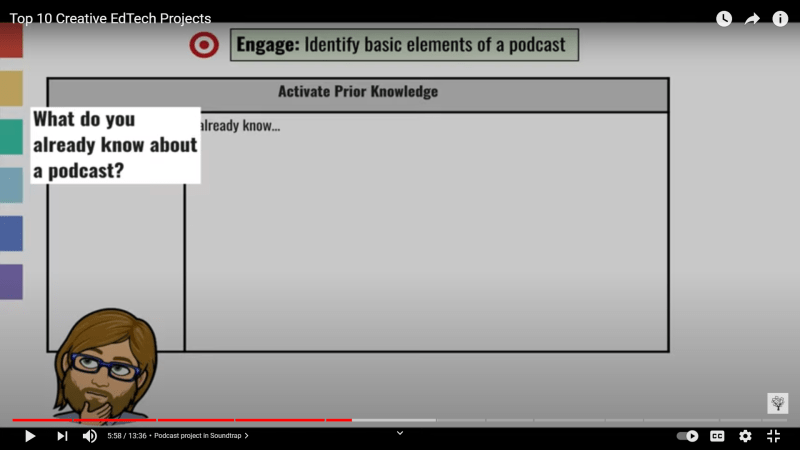This screenshot has width=800, height=450.
Task: Open the player settings gear
Action: (x=745, y=436)
